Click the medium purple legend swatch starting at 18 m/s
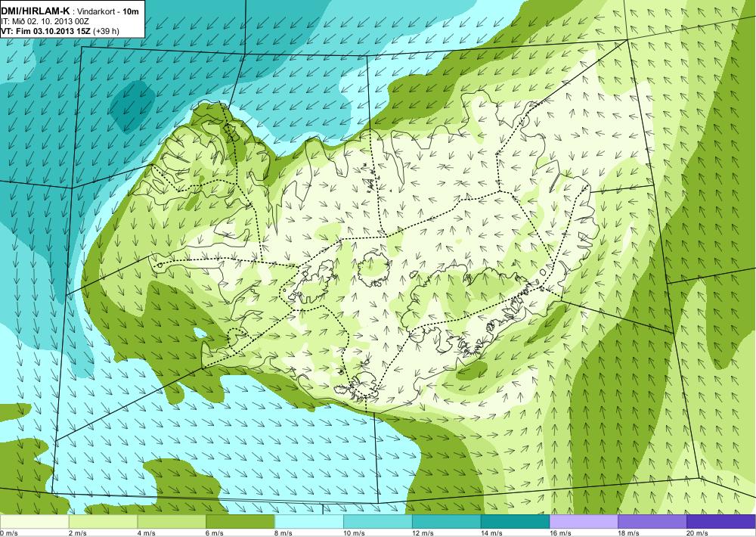The image size is (756, 537). (653, 522)
